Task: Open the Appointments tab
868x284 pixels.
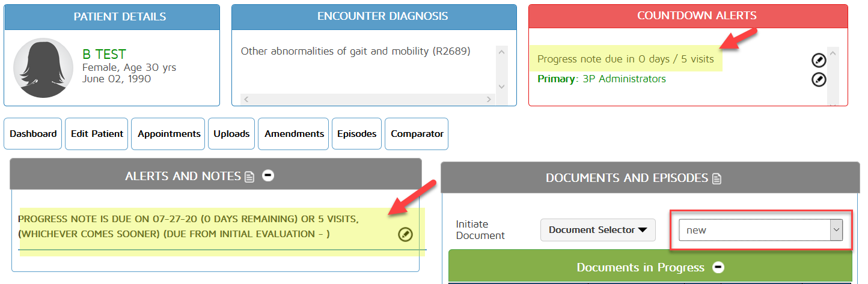Action: click(x=169, y=134)
